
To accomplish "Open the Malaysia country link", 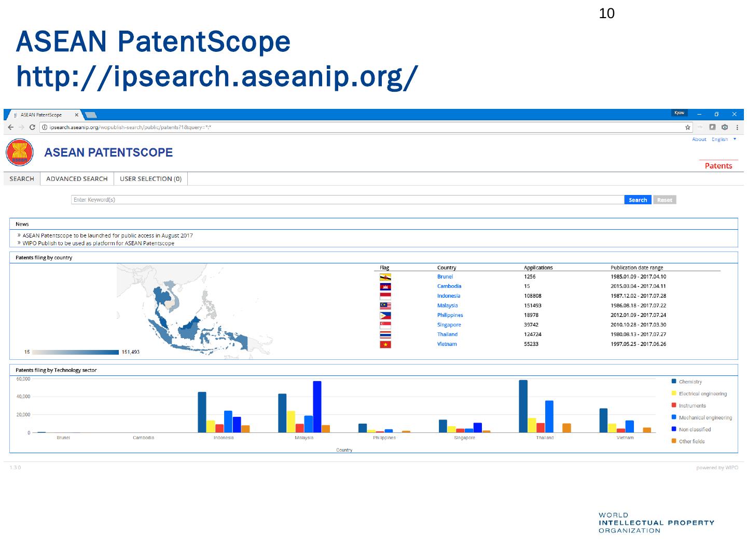I will tap(447, 305).
